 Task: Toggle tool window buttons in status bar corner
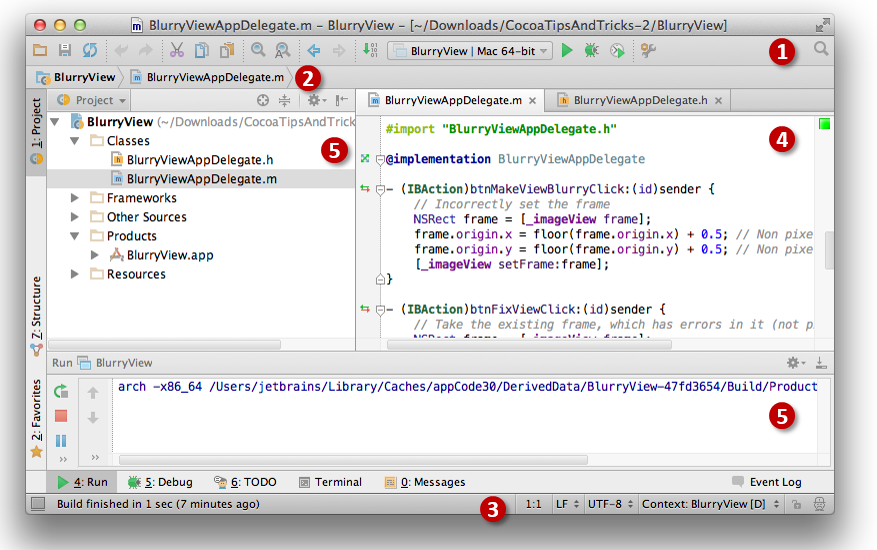point(38,504)
